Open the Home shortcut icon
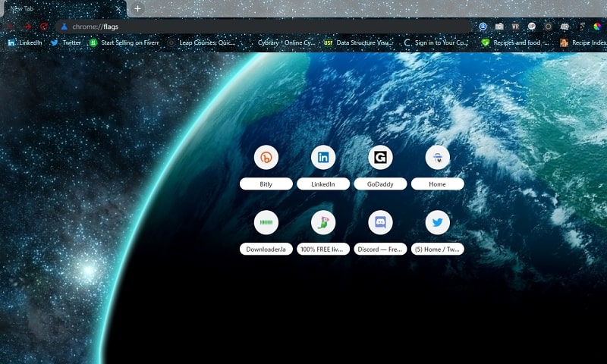 tap(438, 158)
